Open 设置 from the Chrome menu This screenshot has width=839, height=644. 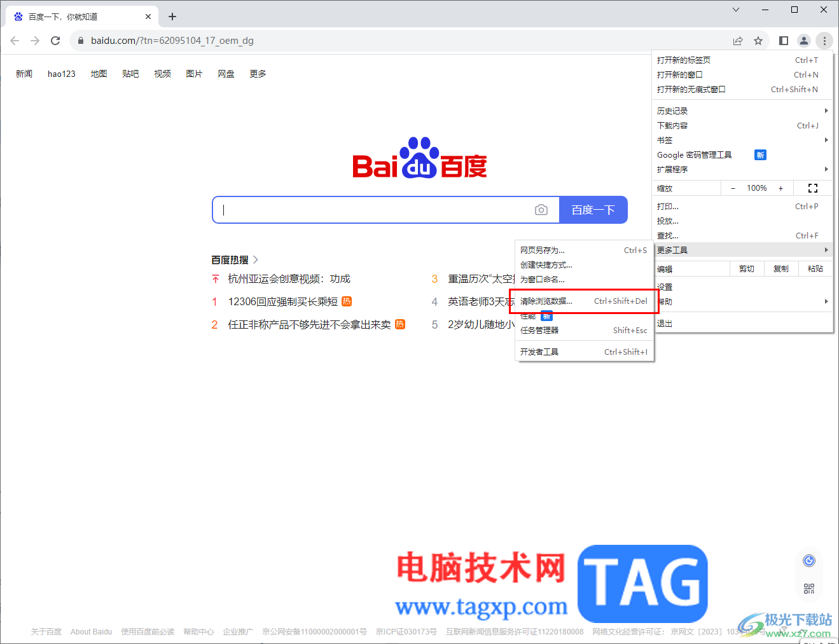tap(743, 287)
